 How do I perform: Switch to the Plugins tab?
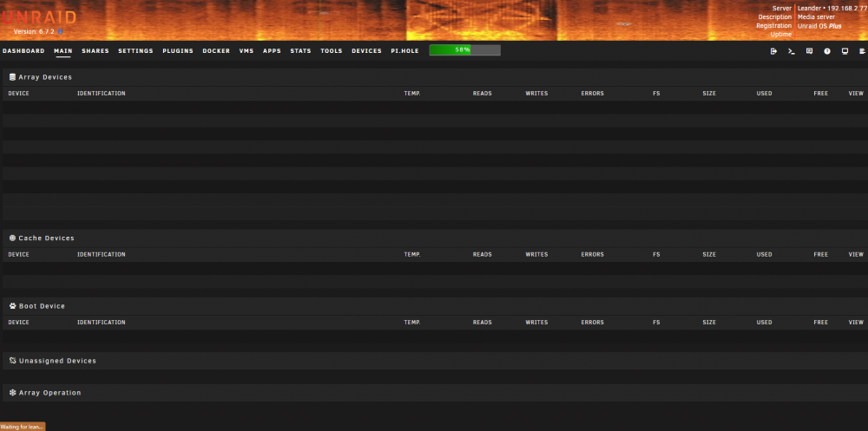pos(178,51)
